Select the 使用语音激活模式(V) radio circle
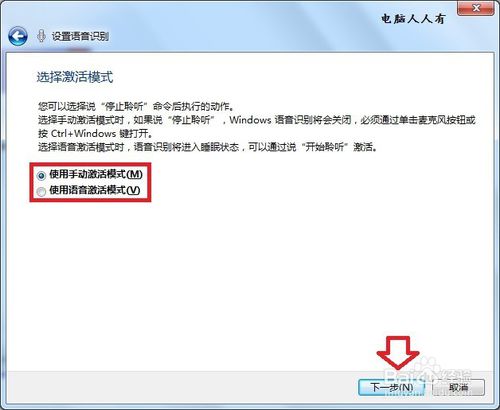Screen dimensions: 500x410 pyautogui.click(x=41, y=191)
